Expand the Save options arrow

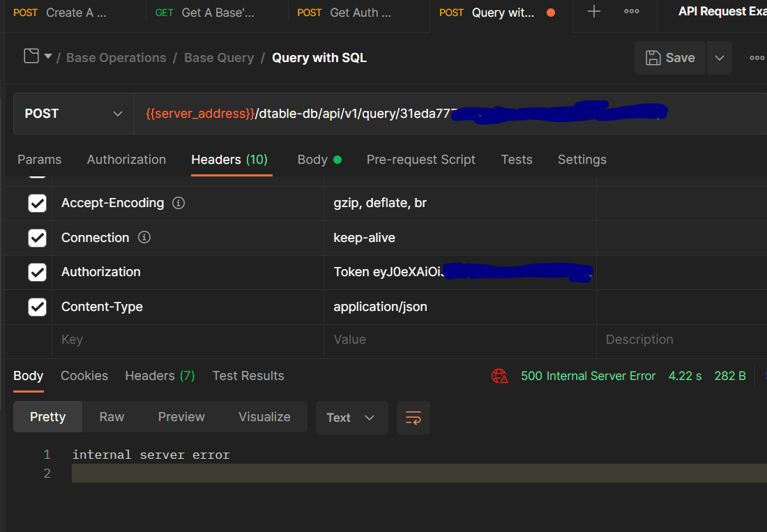pos(720,58)
